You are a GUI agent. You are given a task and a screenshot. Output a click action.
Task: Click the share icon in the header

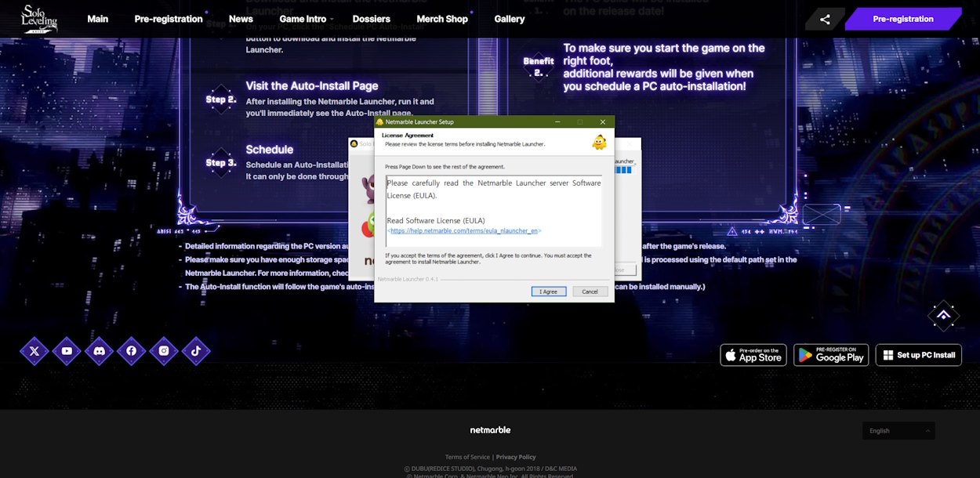pyautogui.click(x=824, y=17)
